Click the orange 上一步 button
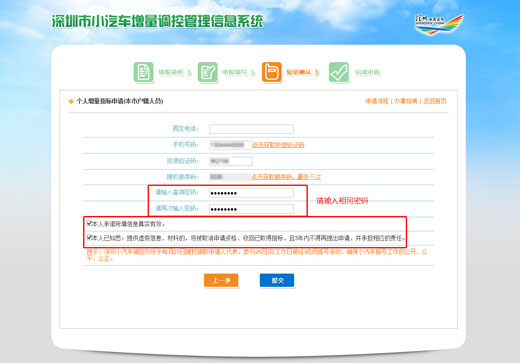Screen dimensions: 520x363 click(221, 280)
